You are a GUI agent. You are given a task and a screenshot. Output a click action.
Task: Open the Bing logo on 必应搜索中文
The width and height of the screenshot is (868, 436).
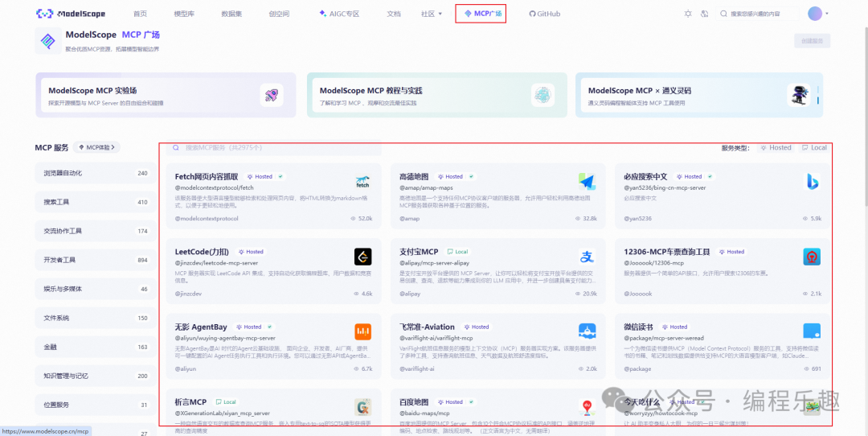click(812, 181)
